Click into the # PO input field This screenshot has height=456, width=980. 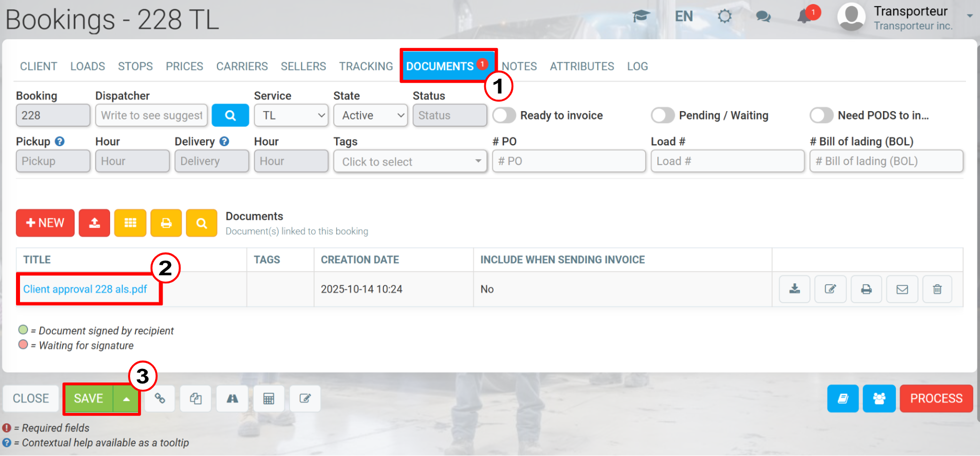(569, 161)
